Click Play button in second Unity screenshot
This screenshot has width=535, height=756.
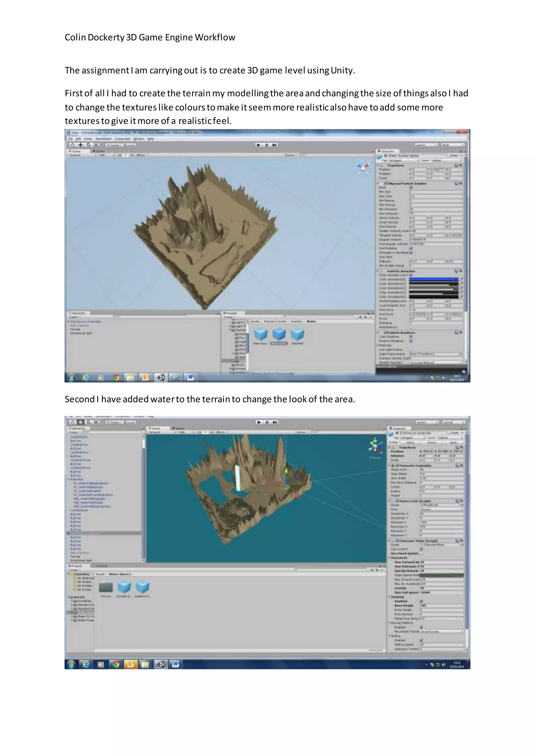click(x=259, y=422)
